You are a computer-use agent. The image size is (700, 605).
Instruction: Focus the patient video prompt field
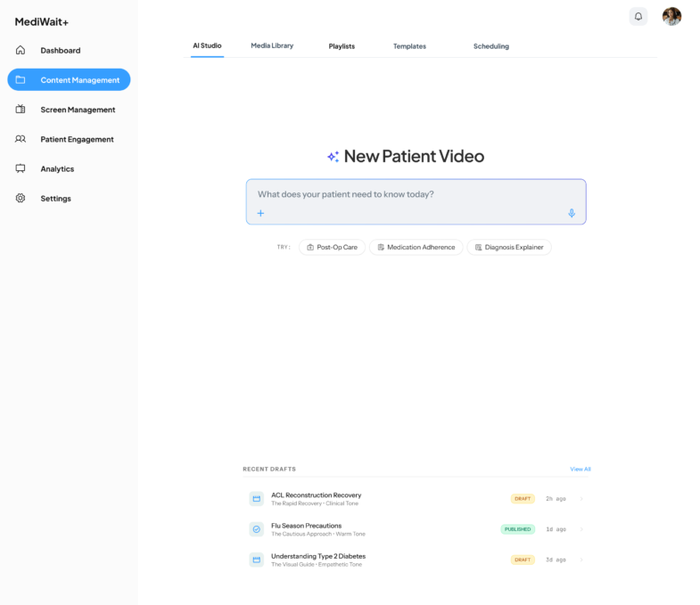(416, 194)
